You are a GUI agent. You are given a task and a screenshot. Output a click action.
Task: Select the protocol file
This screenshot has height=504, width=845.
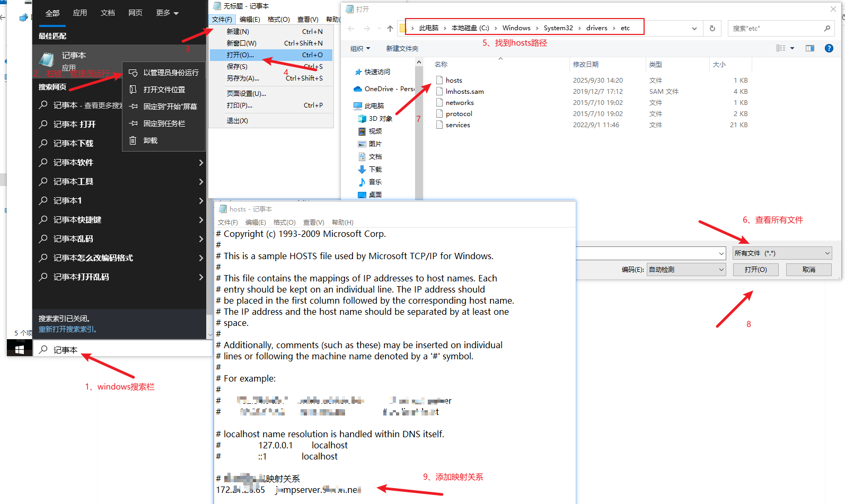(459, 114)
